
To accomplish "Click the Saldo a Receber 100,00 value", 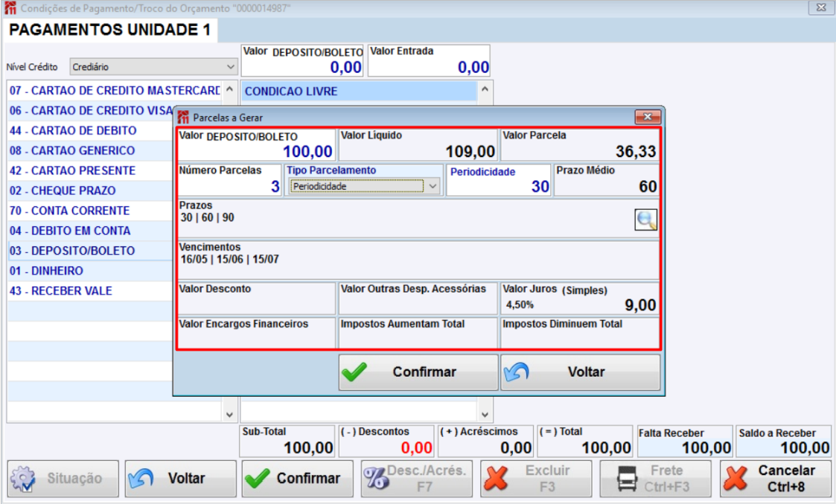I will pyautogui.click(x=805, y=448).
